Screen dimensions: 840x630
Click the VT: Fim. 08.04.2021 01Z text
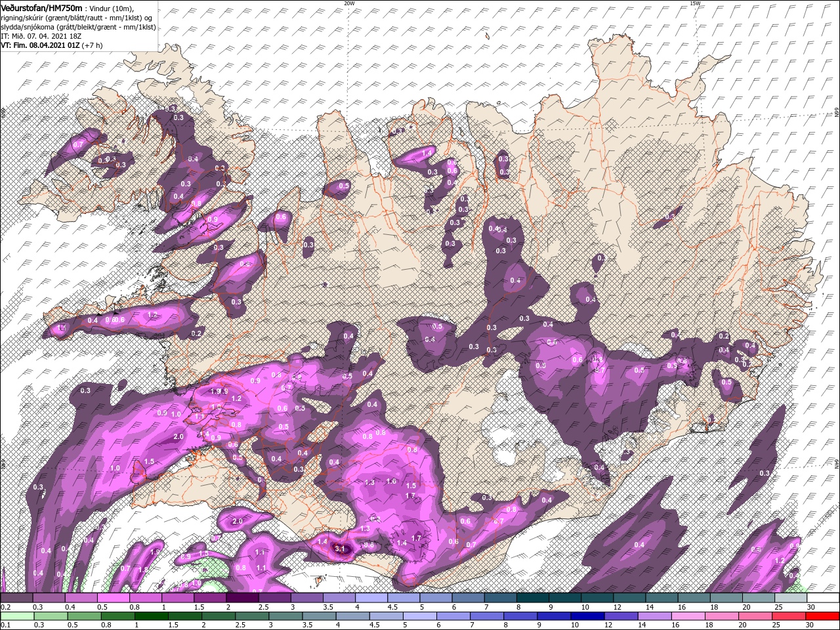[x=41, y=46]
